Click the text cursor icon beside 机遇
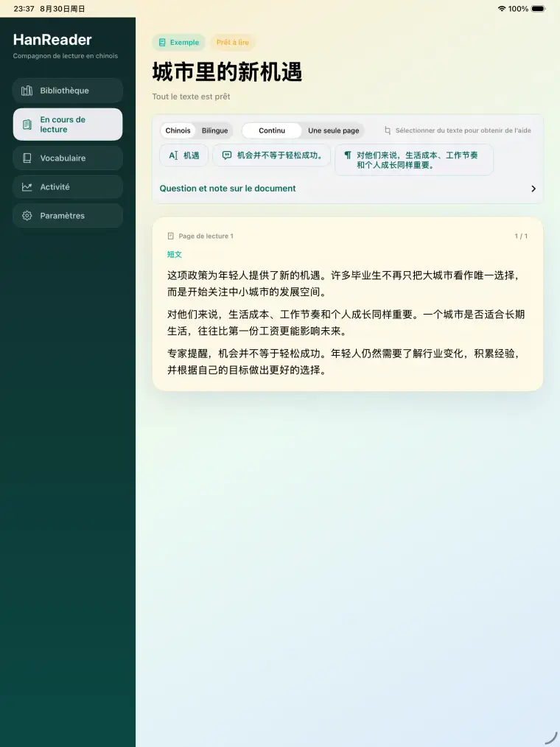The height and width of the screenshot is (747, 560). click(173, 155)
